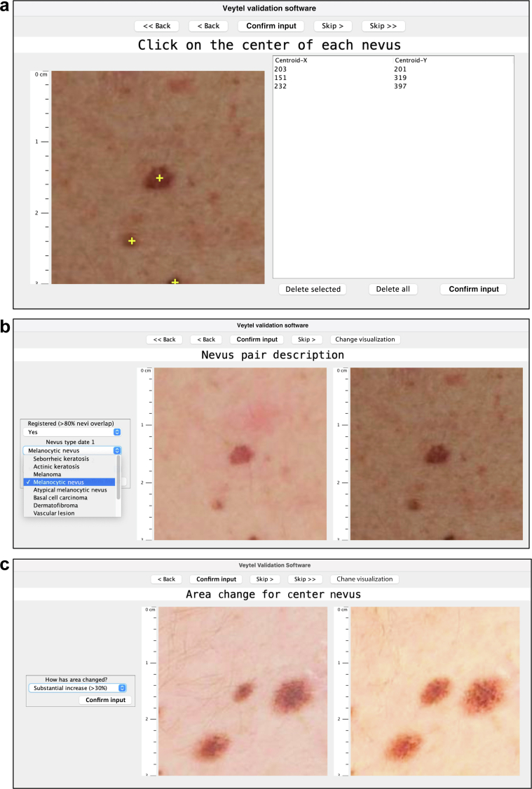
Task: Click Chane visualization in the Area change window
Action: (x=364, y=579)
